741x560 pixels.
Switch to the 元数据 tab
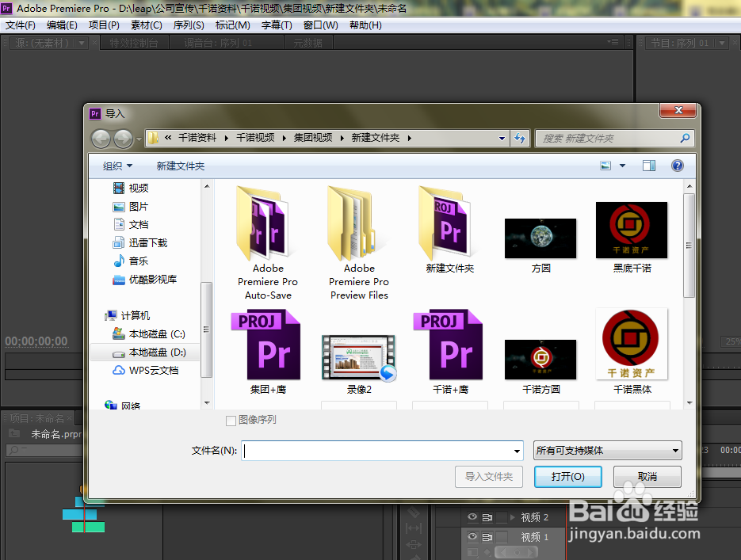[x=308, y=43]
